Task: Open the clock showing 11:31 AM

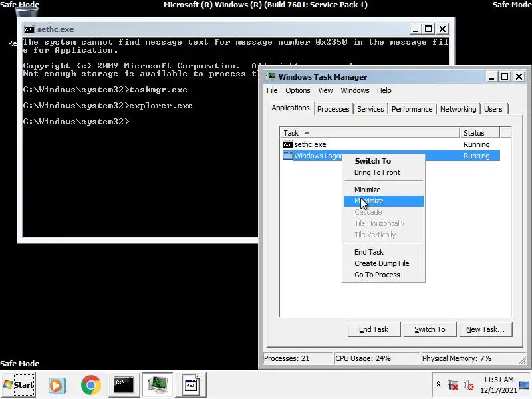Action: pos(498,385)
